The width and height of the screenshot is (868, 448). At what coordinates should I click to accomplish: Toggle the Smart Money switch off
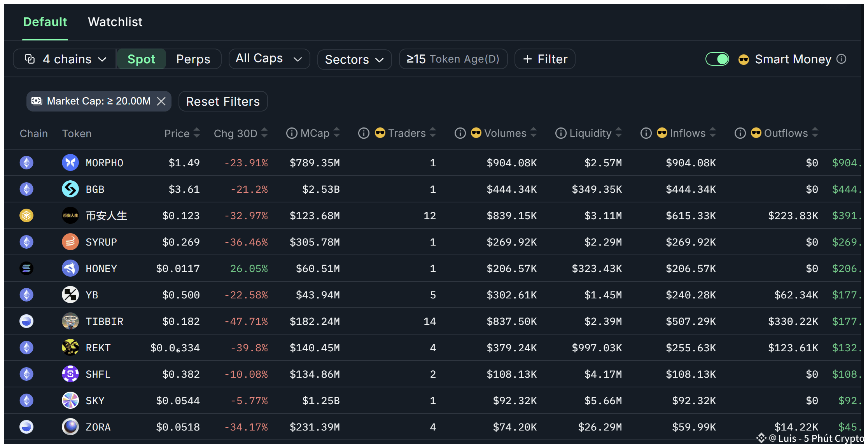[717, 59]
